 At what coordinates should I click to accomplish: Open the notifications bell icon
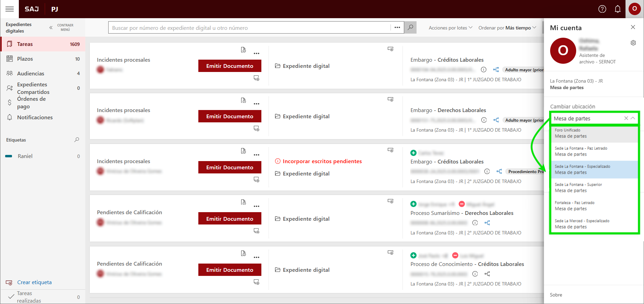[617, 9]
